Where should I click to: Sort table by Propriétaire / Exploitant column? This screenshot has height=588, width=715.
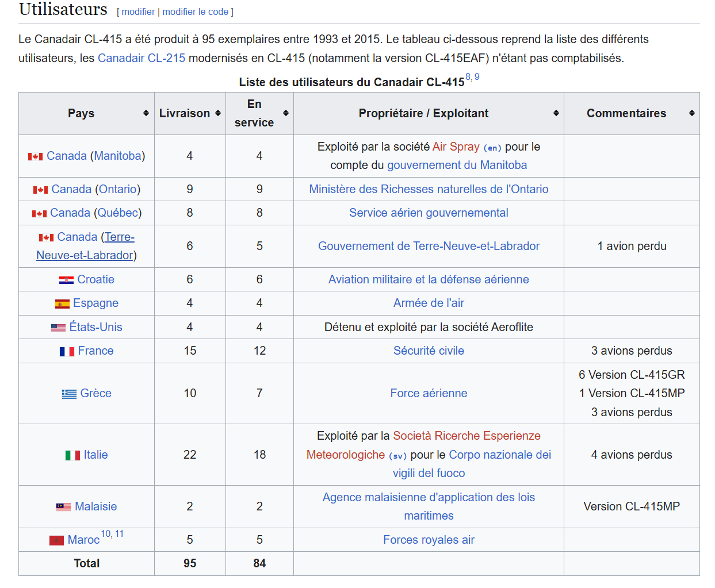tap(556, 113)
